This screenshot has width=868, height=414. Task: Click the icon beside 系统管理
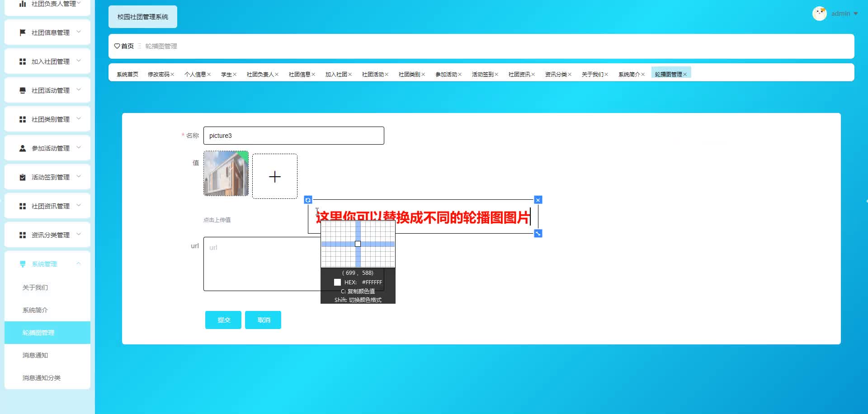click(x=23, y=264)
